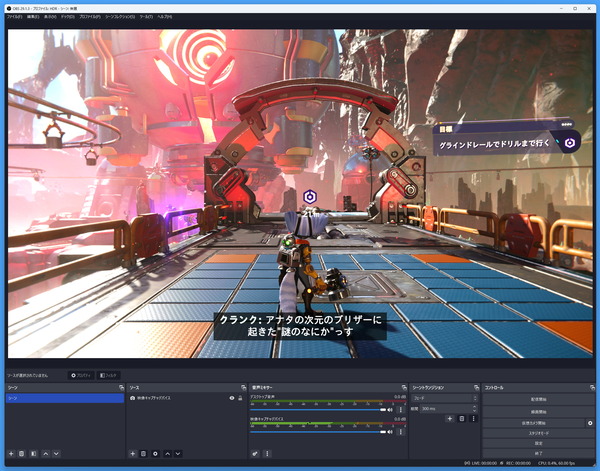600x471 pixels.
Task: Open the ファイル (File) menu
Action: click(x=14, y=17)
